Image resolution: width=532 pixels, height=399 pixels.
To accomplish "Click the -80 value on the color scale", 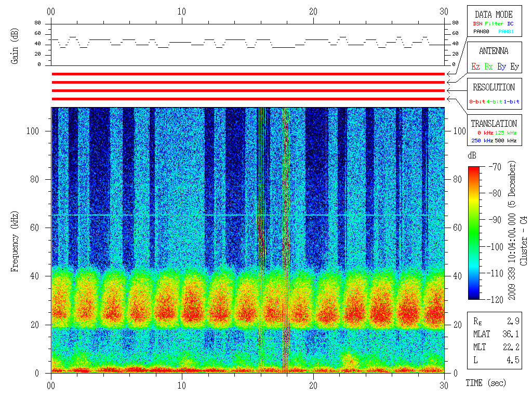I will click(495, 193).
